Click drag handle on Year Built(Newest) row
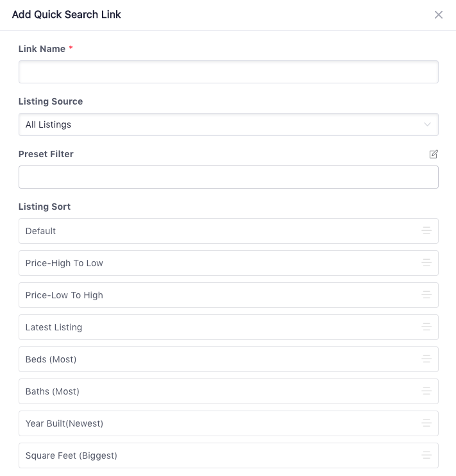The width and height of the screenshot is (456, 476). point(426,423)
